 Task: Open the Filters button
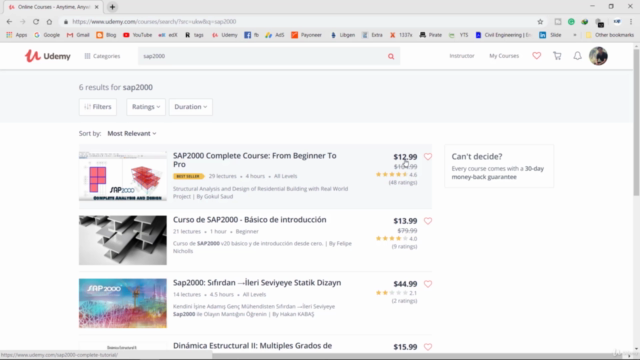[98, 107]
